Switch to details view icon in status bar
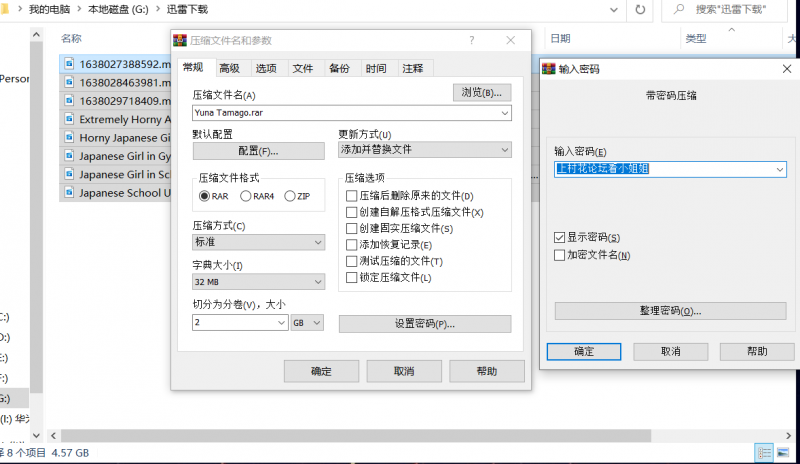The height and width of the screenshot is (464, 800). (x=763, y=453)
